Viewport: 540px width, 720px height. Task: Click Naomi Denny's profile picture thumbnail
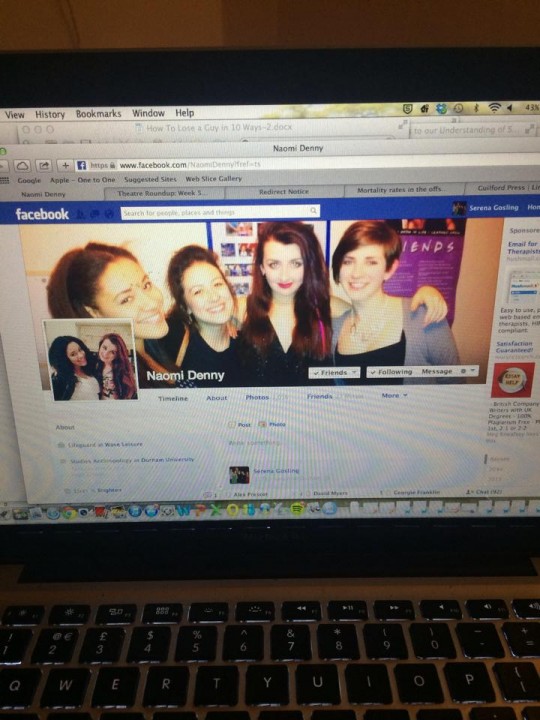(x=91, y=360)
